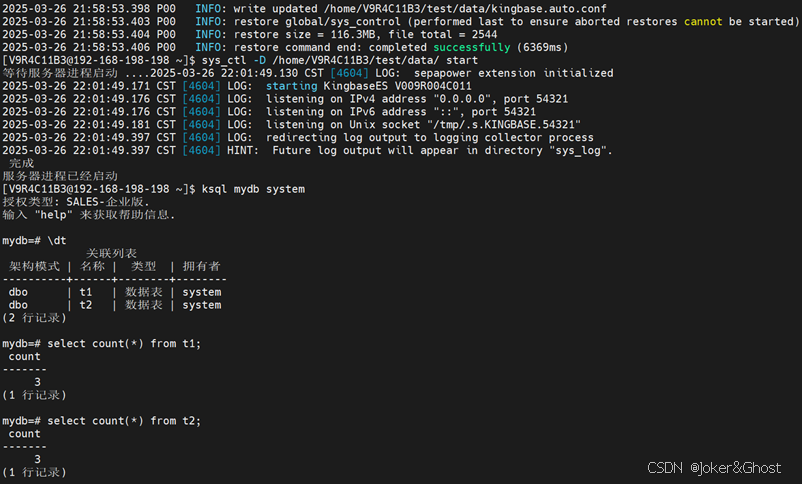Click the IPv4 address "0.0.0.0"
Viewport: 802px width, 484px height.
462,99
